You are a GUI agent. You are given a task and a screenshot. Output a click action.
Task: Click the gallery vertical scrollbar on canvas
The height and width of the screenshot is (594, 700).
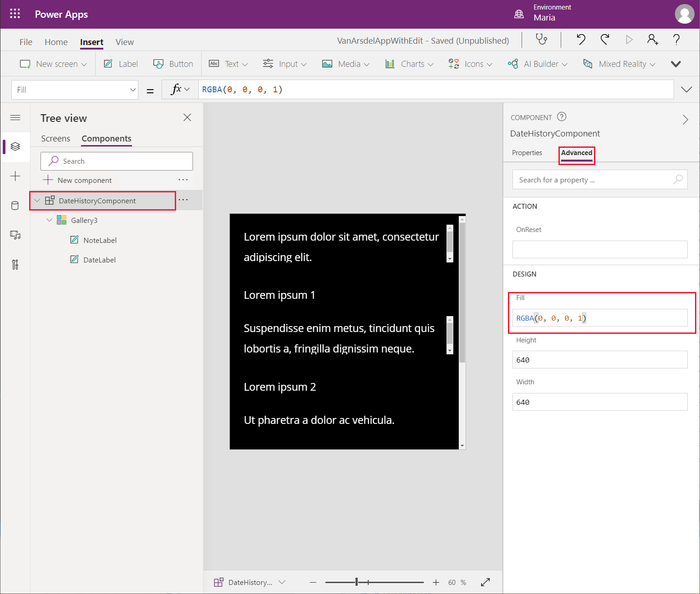tap(462, 293)
